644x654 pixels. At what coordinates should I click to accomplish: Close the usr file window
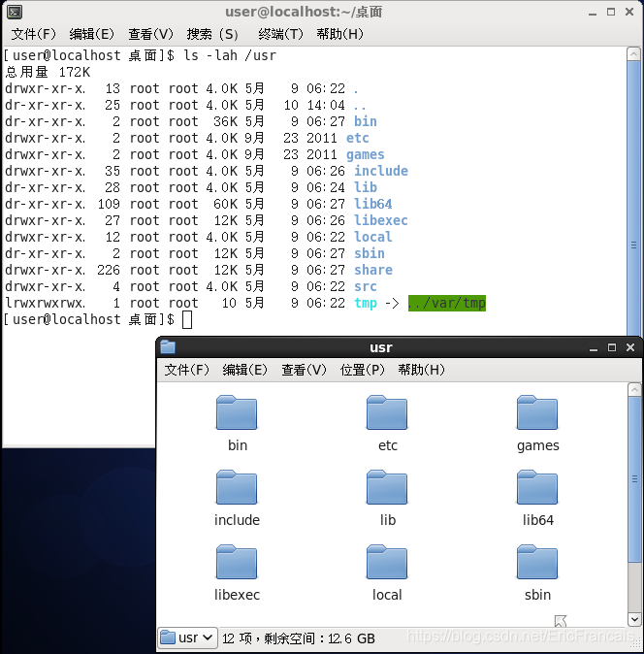click(630, 347)
